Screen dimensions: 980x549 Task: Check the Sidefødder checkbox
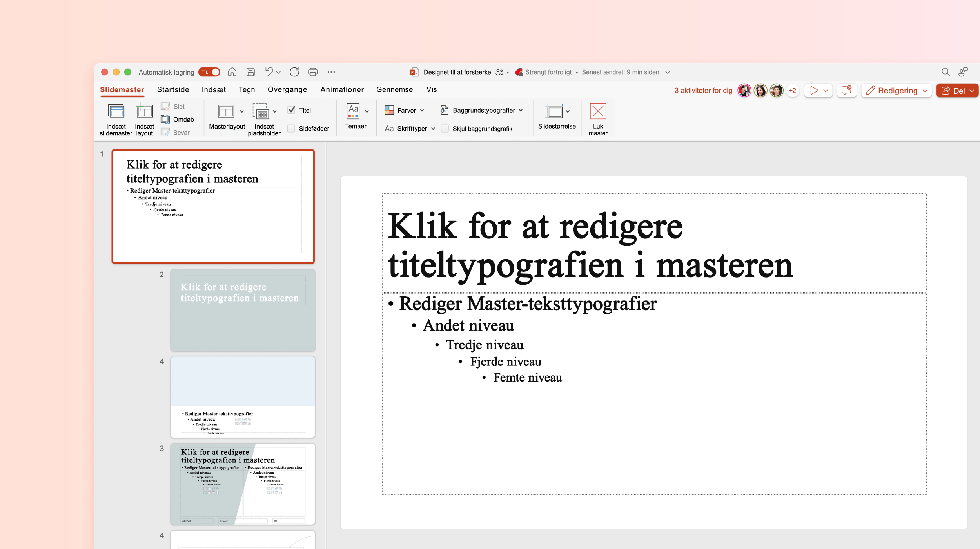point(291,128)
